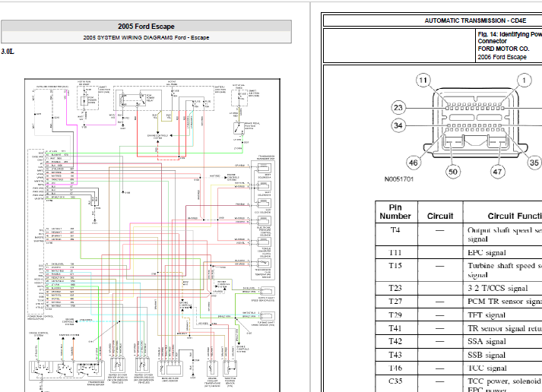Click the "TCC power, solenoid" cell

click(502, 384)
